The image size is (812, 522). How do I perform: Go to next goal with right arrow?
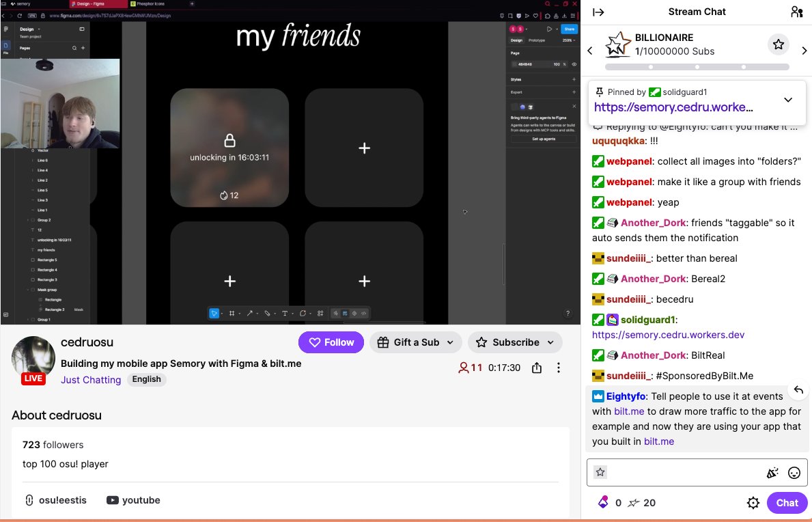pos(804,51)
